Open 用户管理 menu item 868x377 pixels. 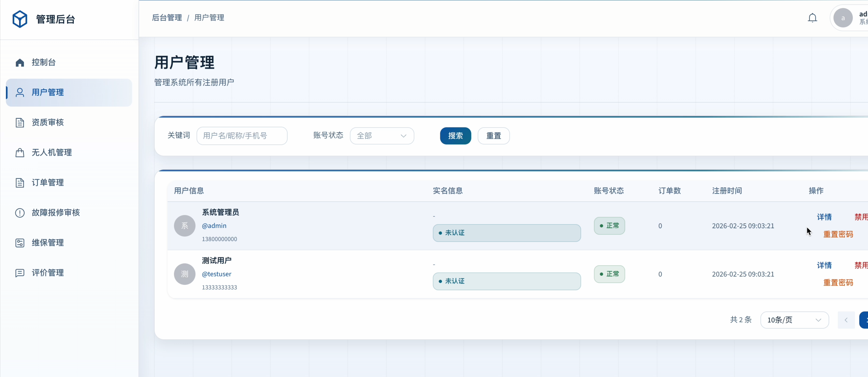pos(69,92)
